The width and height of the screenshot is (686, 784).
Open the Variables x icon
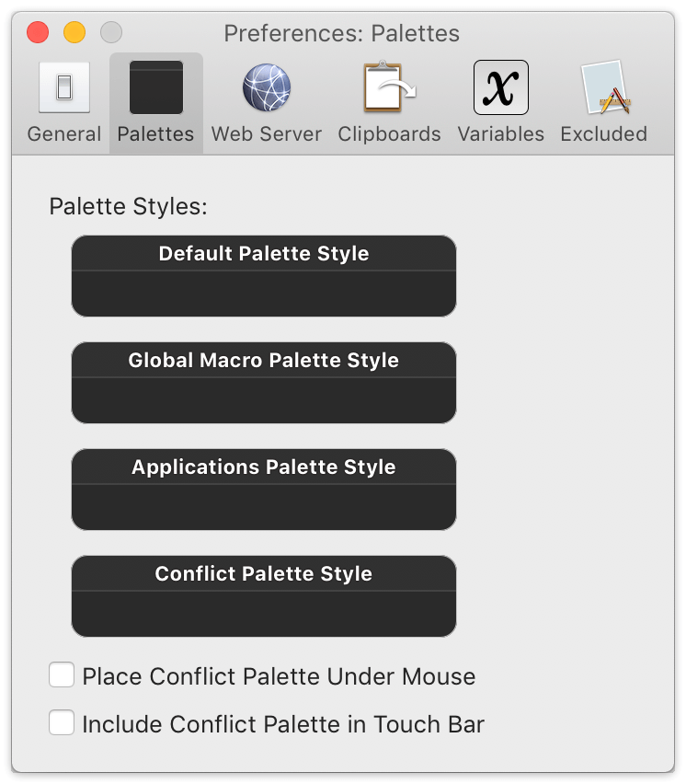pyautogui.click(x=501, y=87)
